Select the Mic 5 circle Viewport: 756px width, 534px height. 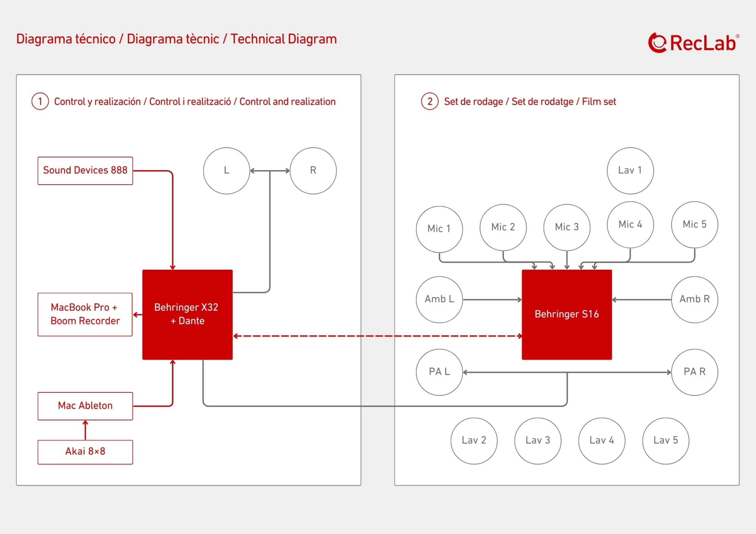click(694, 225)
